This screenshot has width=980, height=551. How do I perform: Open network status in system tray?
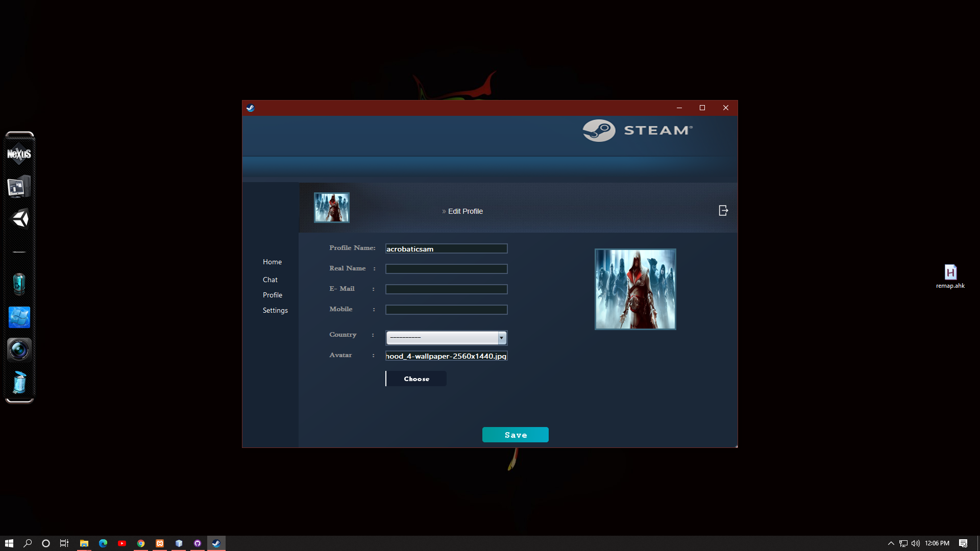(x=903, y=543)
